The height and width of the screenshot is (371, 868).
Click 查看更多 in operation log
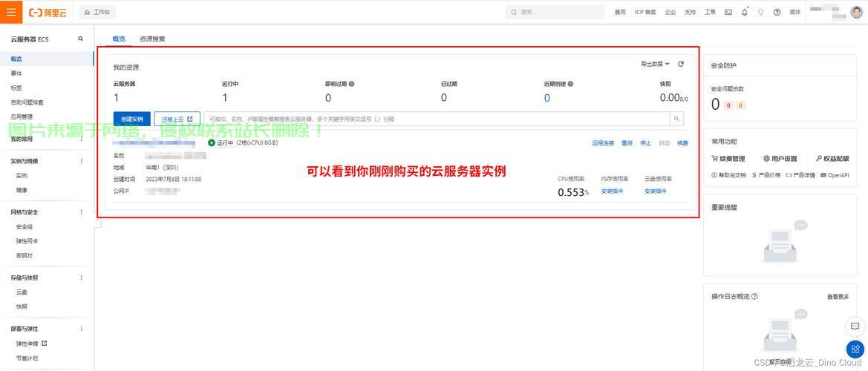click(838, 297)
